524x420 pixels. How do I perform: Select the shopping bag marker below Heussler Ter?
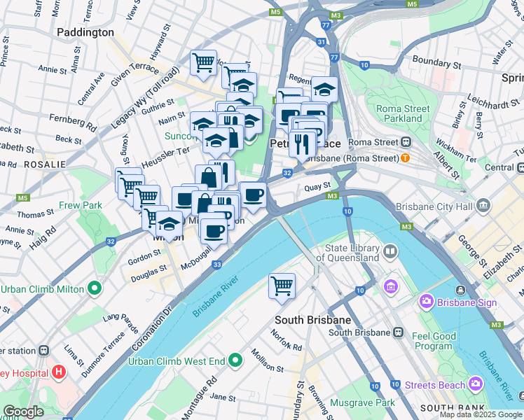pyautogui.click(x=209, y=177)
